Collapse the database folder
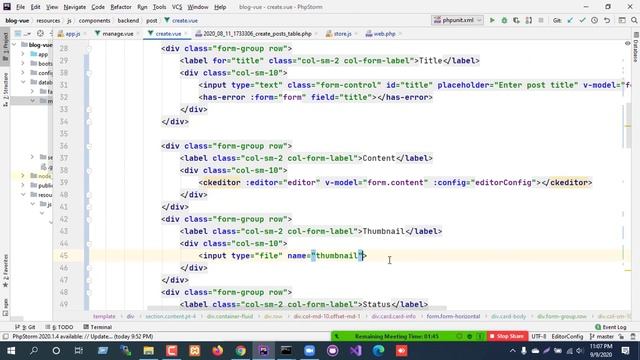 coord(23,82)
